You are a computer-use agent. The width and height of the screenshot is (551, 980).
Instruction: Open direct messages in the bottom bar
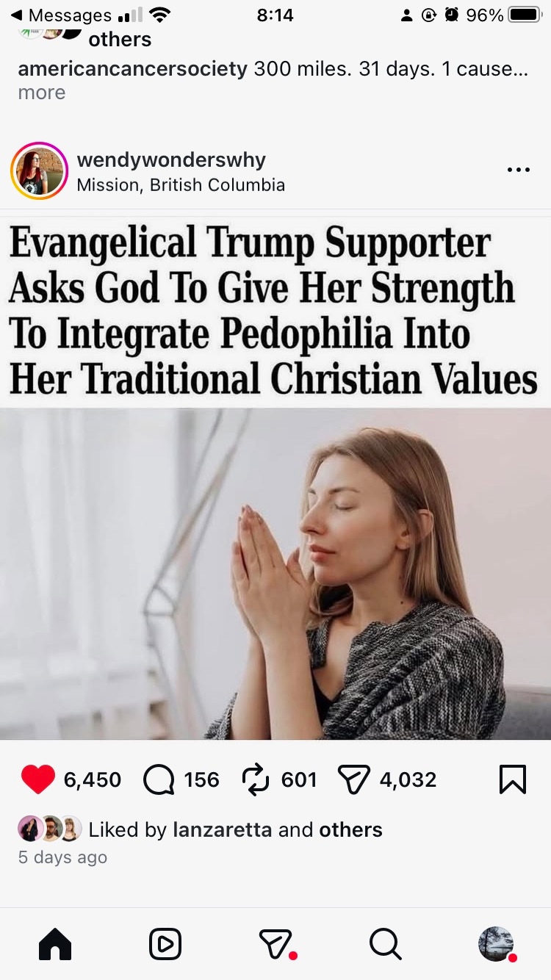(x=275, y=944)
